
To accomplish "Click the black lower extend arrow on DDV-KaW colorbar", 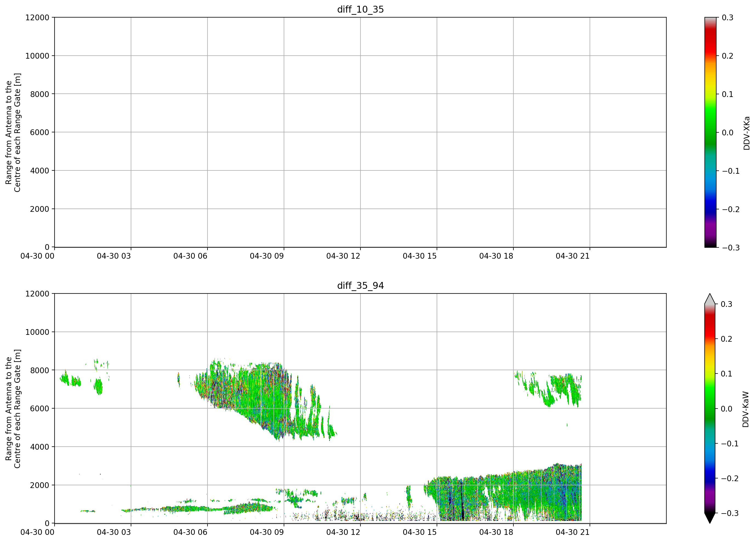I will pyautogui.click(x=710, y=518).
